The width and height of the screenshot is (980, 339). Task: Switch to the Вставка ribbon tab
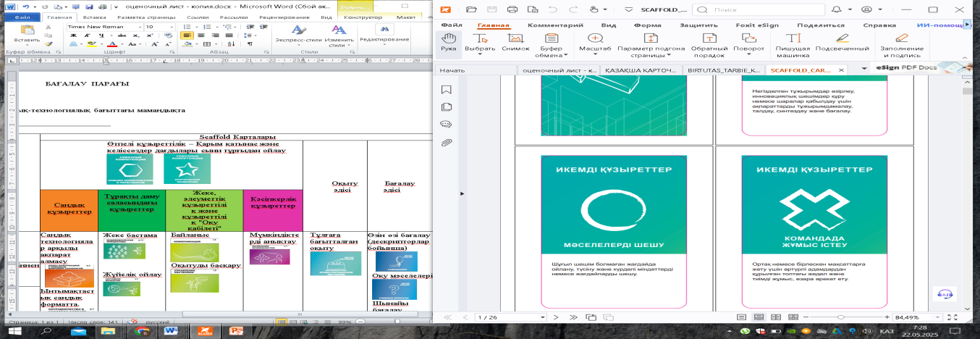tap(94, 16)
